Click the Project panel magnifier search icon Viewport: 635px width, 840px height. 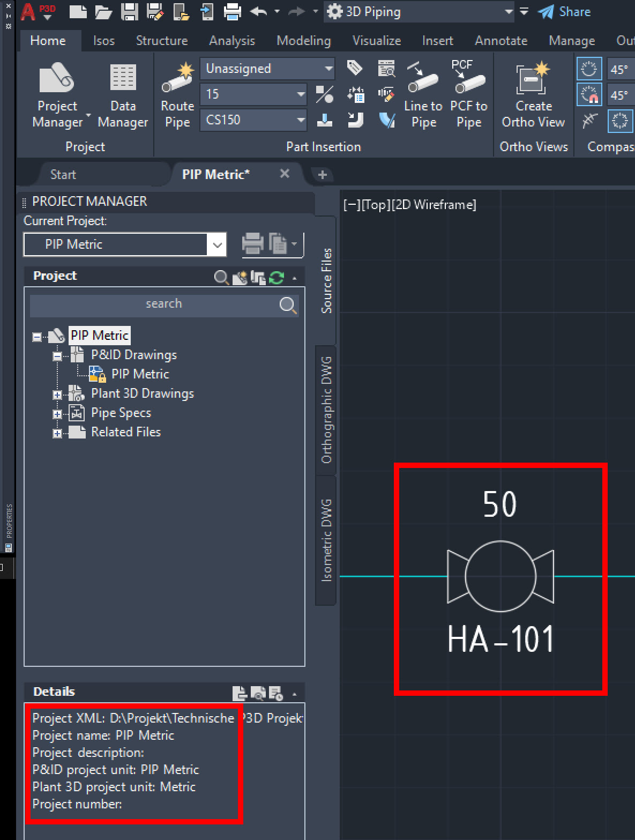pyautogui.click(x=221, y=278)
